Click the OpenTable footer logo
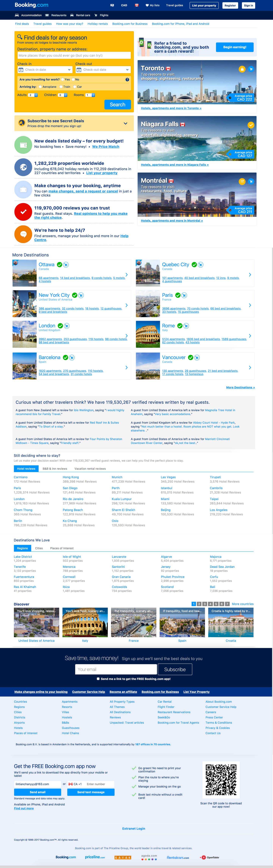 click(209, 858)
